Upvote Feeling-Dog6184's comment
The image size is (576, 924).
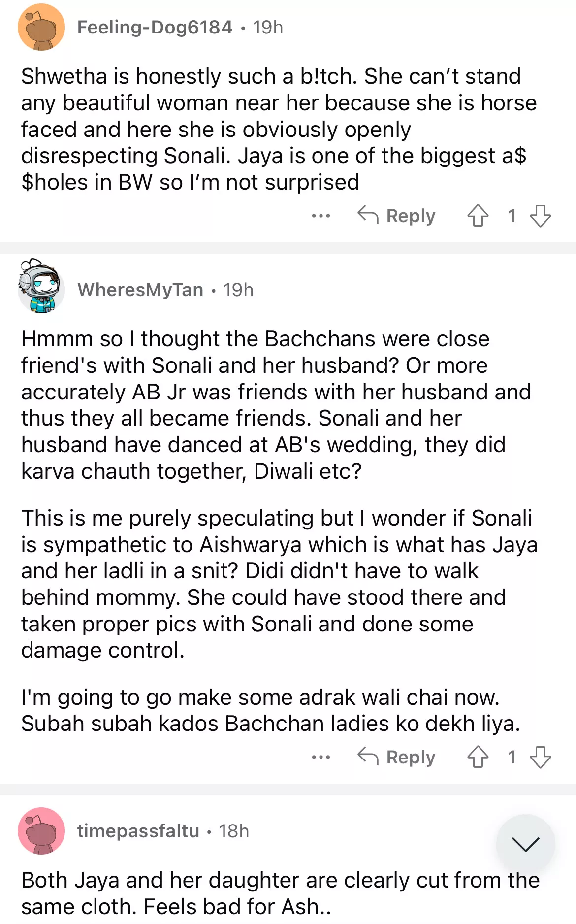(478, 216)
